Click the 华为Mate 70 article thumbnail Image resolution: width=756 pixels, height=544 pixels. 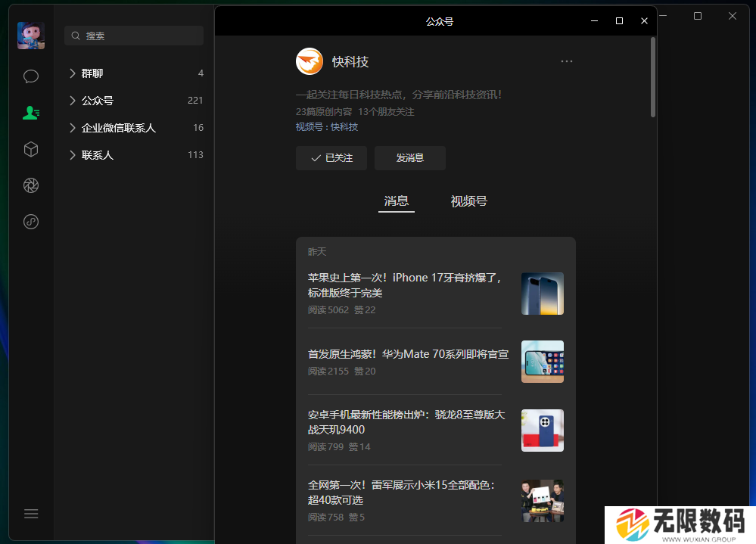pyautogui.click(x=543, y=362)
